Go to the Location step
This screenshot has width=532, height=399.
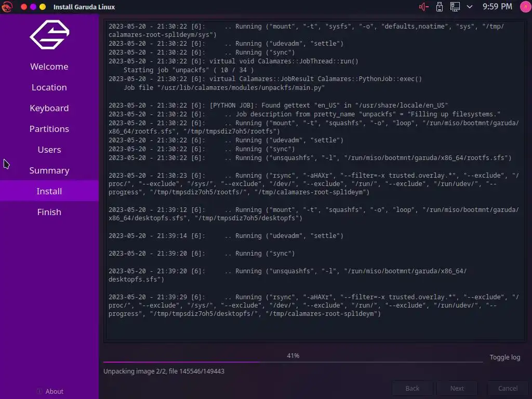pyautogui.click(x=49, y=87)
